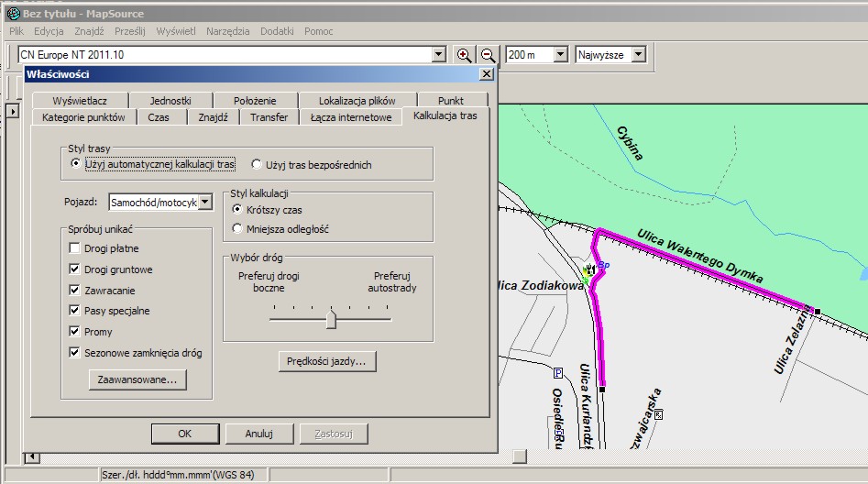868x484 pixels.
Task: Expand the CN Europe NT map product dropdown
Action: 438,55
